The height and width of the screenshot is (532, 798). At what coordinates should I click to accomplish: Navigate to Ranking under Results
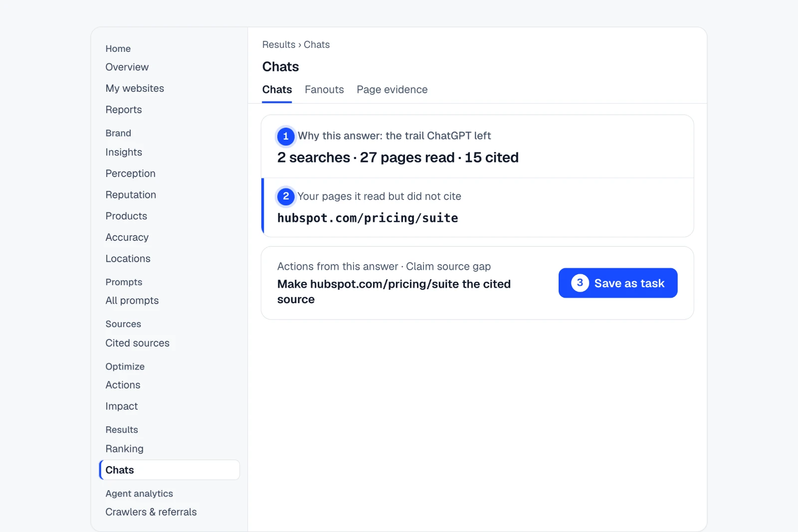click(x=124, y=449)
